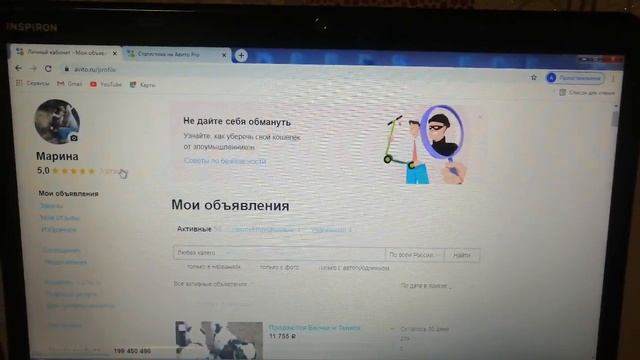Click the Найти search button
The image size is (640, 360).
(x=462, y=255)
